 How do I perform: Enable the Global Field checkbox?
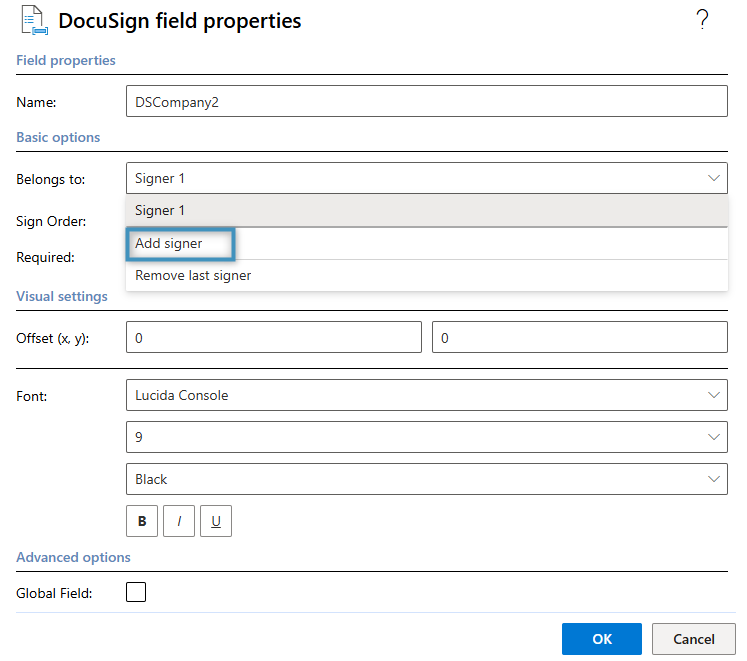[x=136, y=593]
